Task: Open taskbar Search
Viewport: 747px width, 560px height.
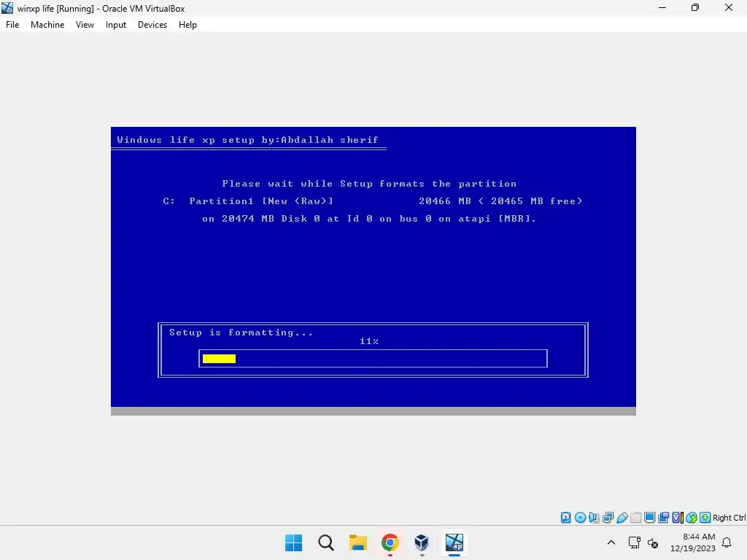Action: 326,542
